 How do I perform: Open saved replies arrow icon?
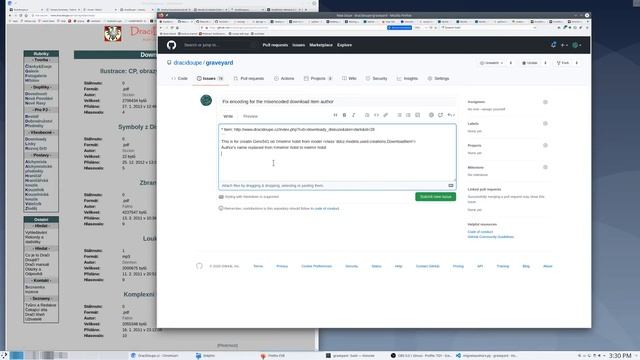(451, 115)
